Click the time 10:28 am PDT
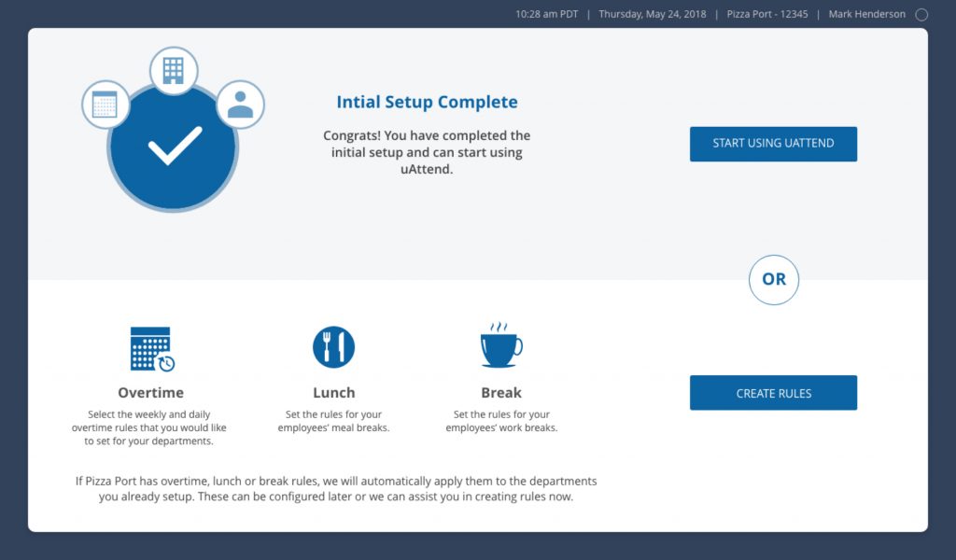The image size is (956, 560). tap(546, 14)
